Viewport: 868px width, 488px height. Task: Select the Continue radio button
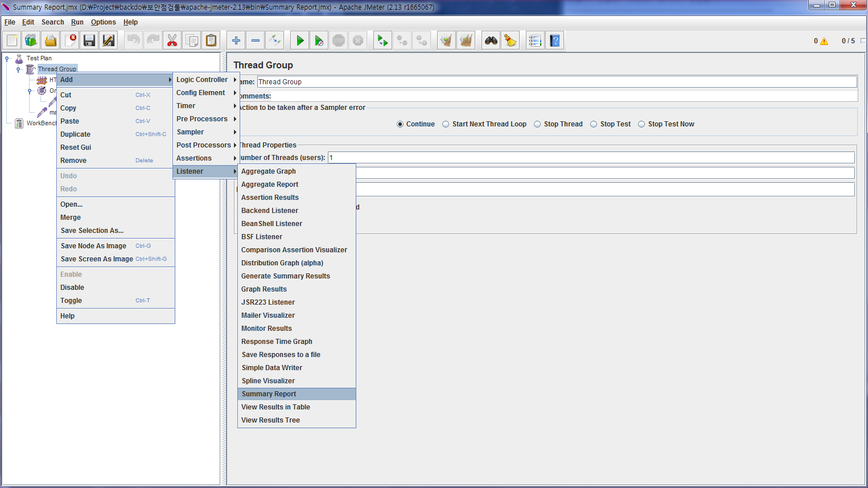click(400, 124)
